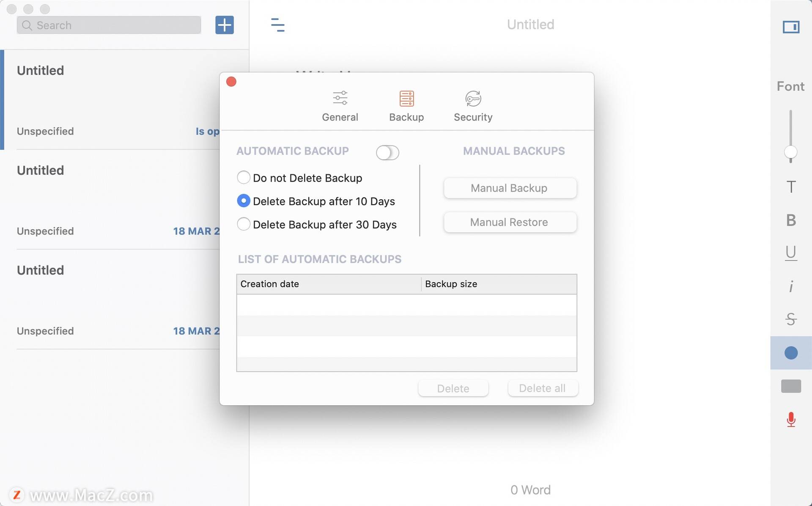
Task: Click the Backup size column header
Action: coord(499,284)
